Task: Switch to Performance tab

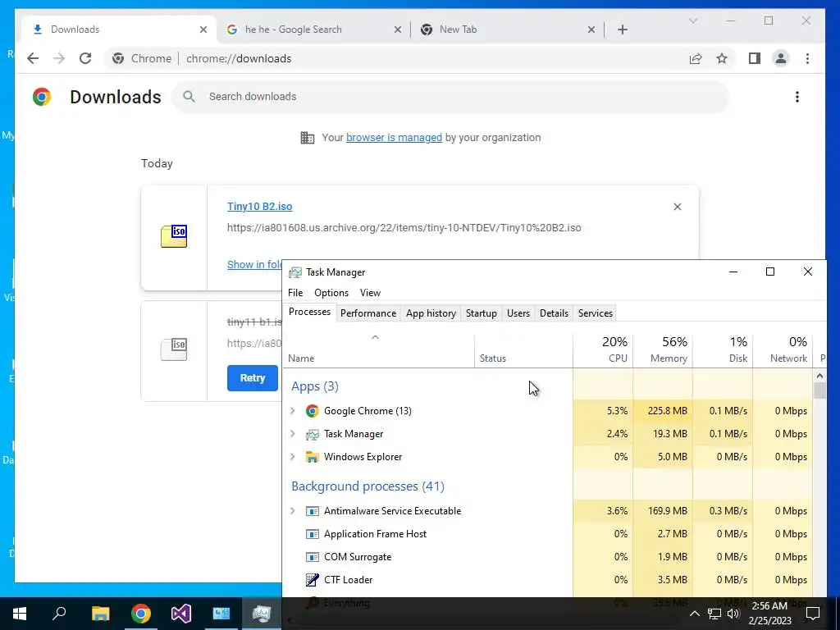Action: pyautogui.click(x=368, y=313)
